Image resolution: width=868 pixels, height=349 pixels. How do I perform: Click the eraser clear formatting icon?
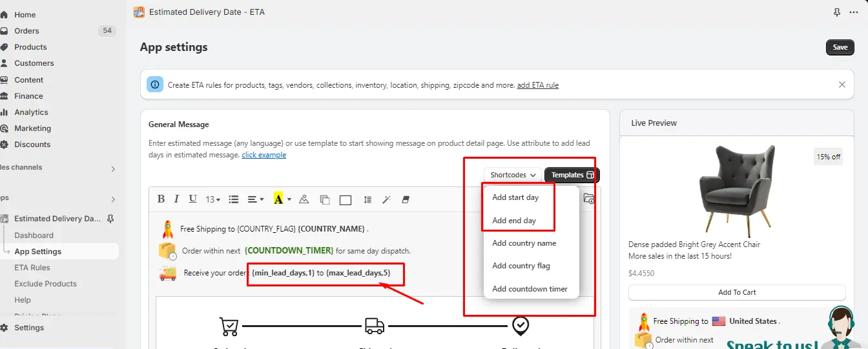coord(406,199)
